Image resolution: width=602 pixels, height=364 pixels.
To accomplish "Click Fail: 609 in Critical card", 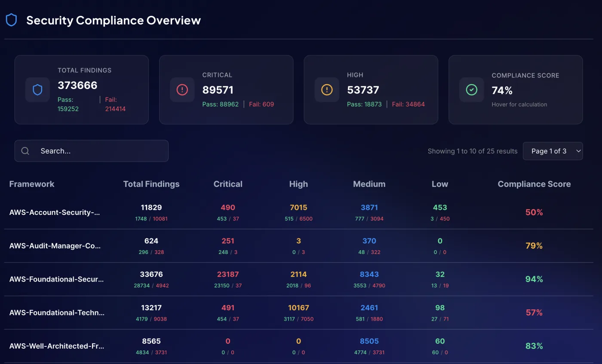I will coord(261,104).
